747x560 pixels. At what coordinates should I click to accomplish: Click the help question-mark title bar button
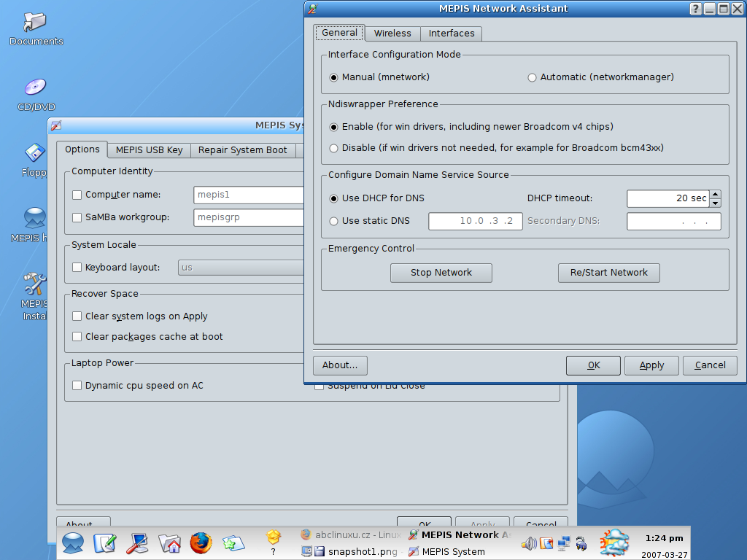pos(695,9)
